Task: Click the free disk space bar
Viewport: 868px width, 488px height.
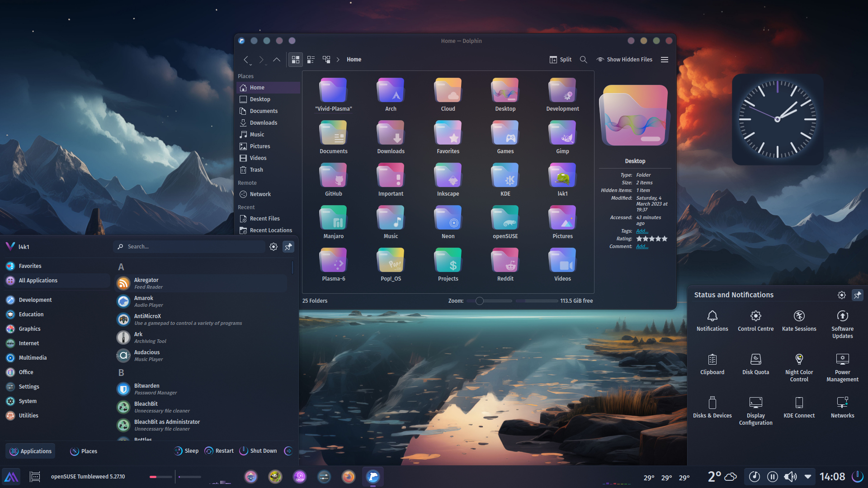Action: (537, 301)
